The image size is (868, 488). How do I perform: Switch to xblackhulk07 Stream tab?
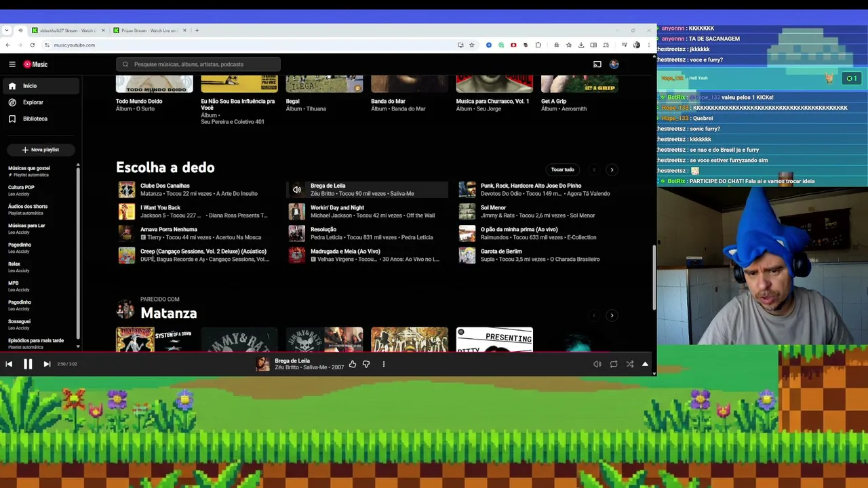(x=68, y=30)
